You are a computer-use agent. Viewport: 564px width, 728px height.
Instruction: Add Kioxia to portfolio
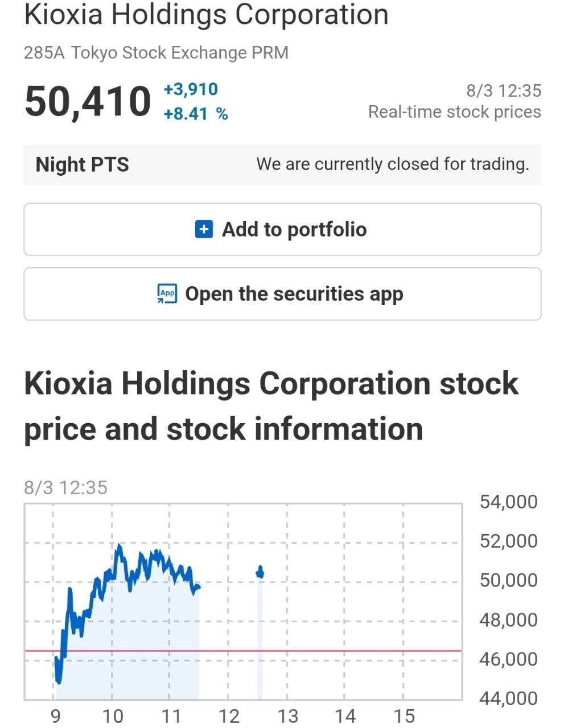pyautogui.click(x=282, y=229)
